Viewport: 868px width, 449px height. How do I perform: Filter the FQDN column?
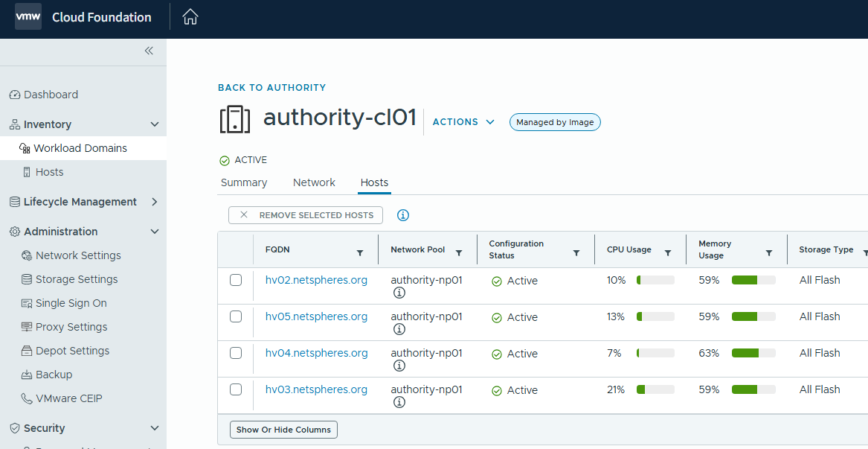point(360,252)
